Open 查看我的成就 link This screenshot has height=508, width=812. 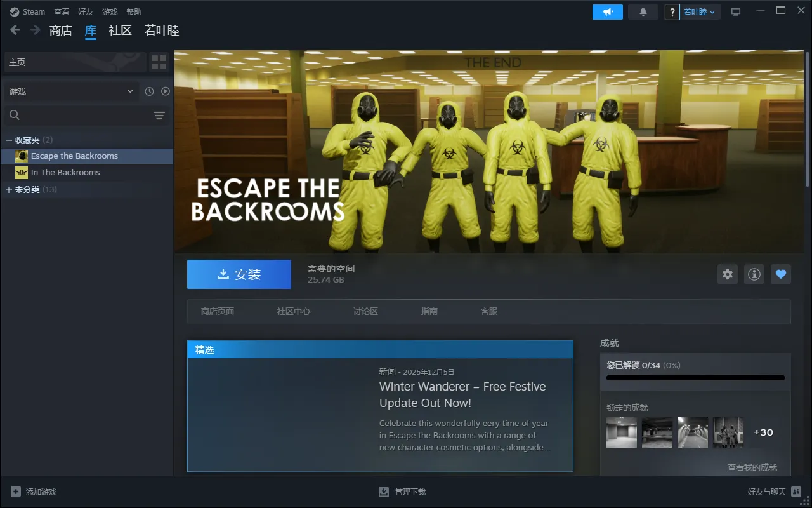[752, 467]
